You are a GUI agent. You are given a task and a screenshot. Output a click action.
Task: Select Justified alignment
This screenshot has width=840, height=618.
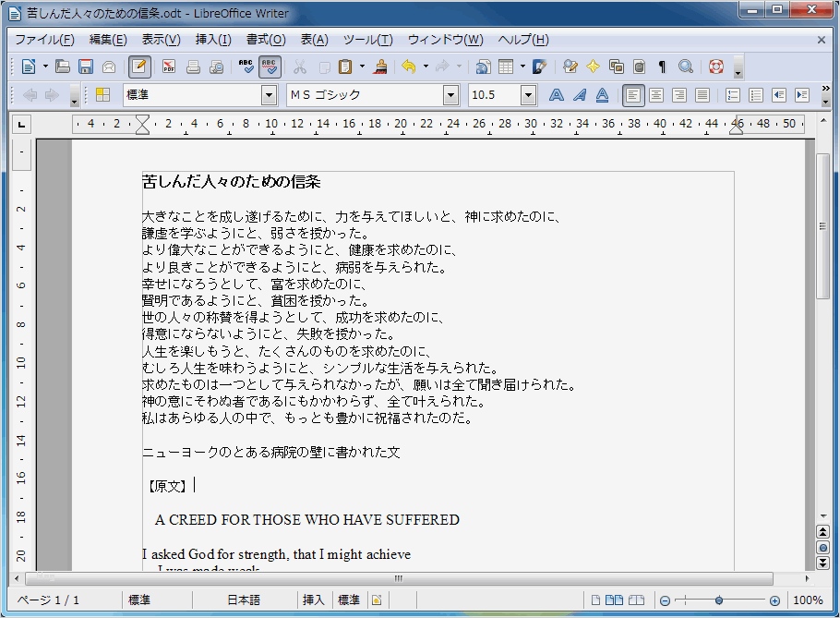click(x=702, y=95)
